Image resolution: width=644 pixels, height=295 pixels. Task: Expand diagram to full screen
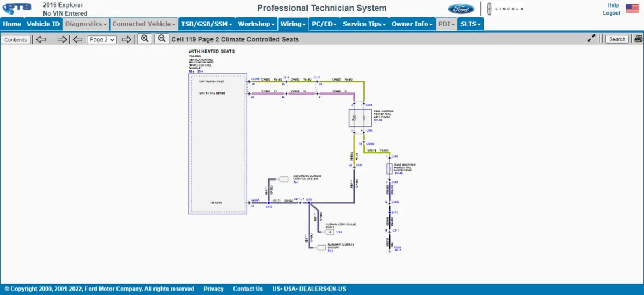pyautogui.click(x=591, y=39)
